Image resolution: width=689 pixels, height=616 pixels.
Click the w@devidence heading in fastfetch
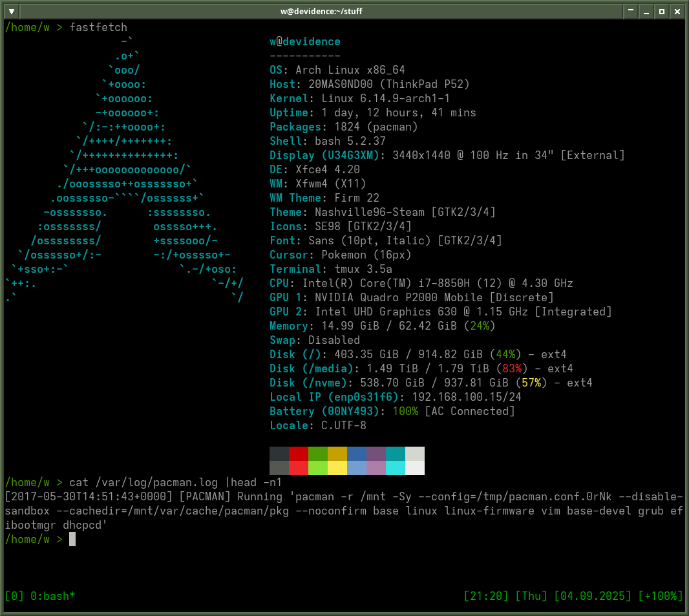(305, 42)
